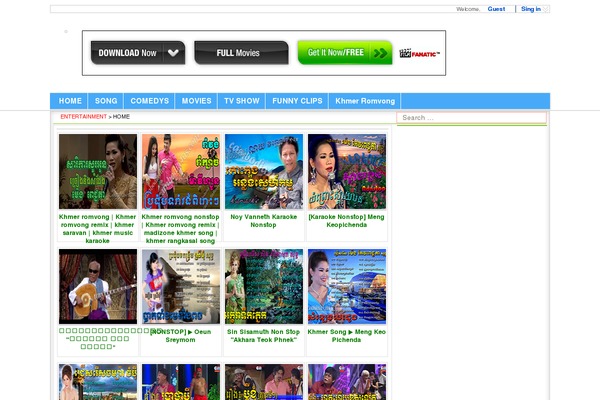Click the Noy Vanneth Karaoke Nonstop title
Image resolution: width=600 pixels, height=400 pixels.
(264, 221)
